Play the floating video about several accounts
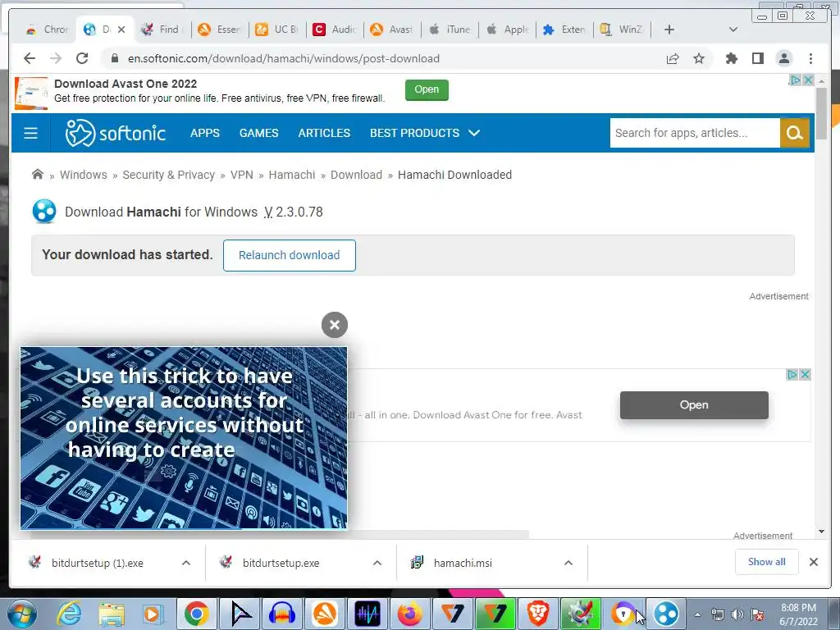Viewport: 840px width, 630px height. [184, 438]
